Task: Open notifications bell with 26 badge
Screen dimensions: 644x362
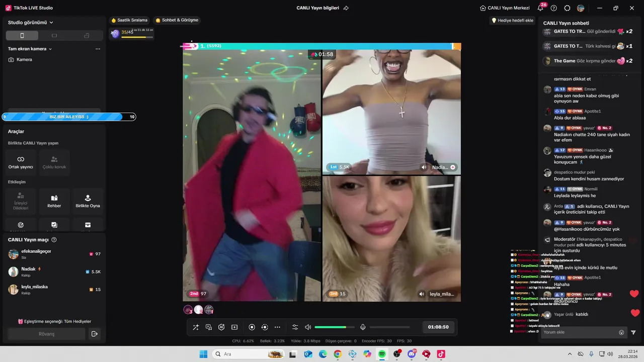Action: [540, 8]
